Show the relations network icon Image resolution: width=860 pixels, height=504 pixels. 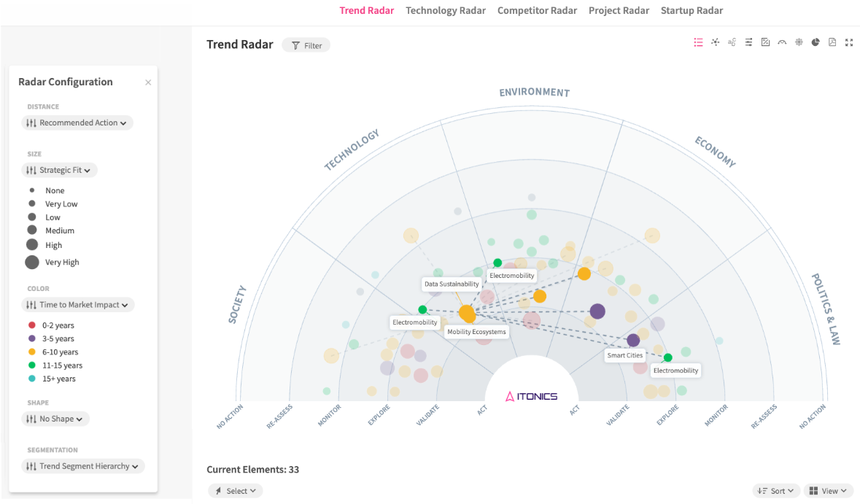pyautogui.click(x=715, y=42)
